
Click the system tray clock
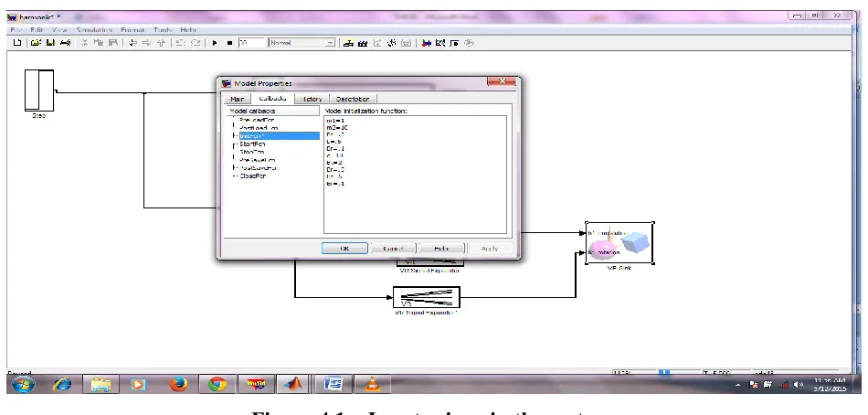(x=830, y=385)
